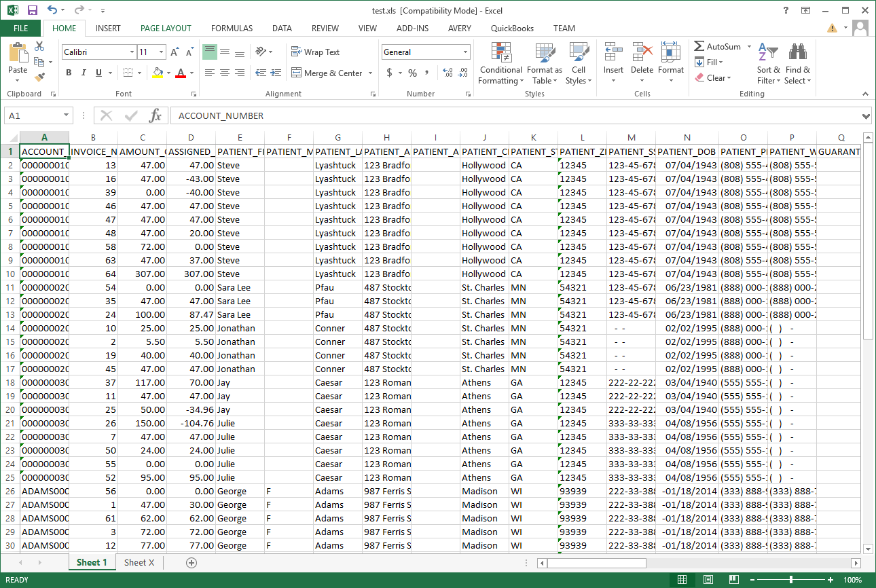Switch to Page Layout view in status bar

point(708,580)
